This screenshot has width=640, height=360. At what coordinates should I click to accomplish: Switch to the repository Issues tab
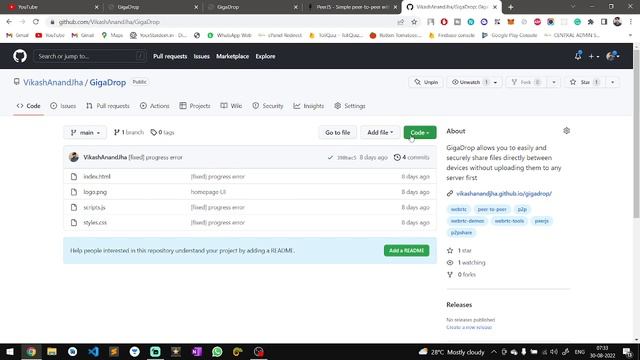(63, 106)
